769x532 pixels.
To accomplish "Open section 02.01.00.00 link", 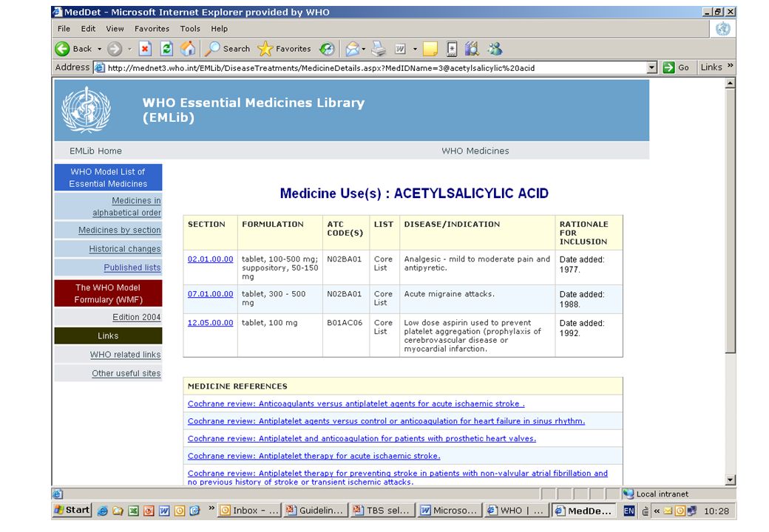I will (211, 259).
